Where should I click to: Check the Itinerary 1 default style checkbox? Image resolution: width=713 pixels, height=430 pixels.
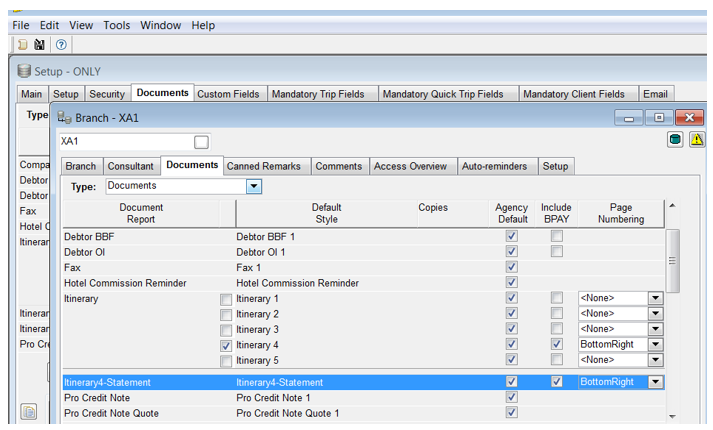[x=226, y=299]
